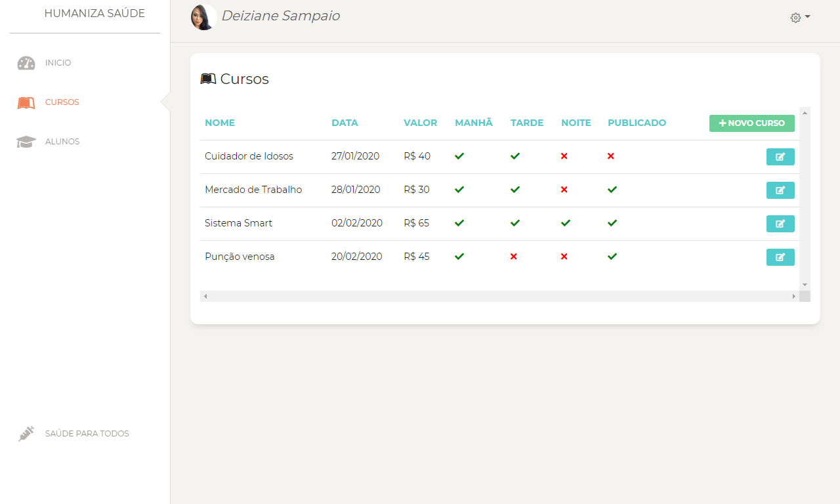840x504 pixels.
Task: Toggle Publicado status for Cuidador de Idosos
Action: coord(611,156)
